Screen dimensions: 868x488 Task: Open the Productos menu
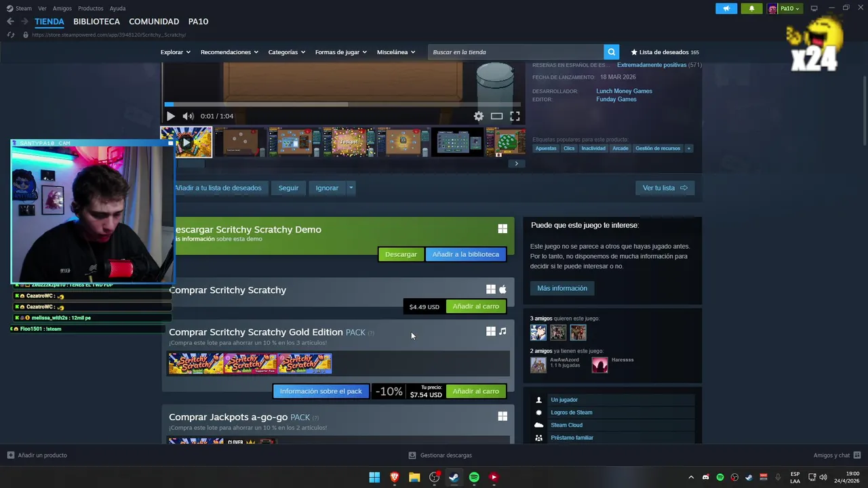coord(90,8)
